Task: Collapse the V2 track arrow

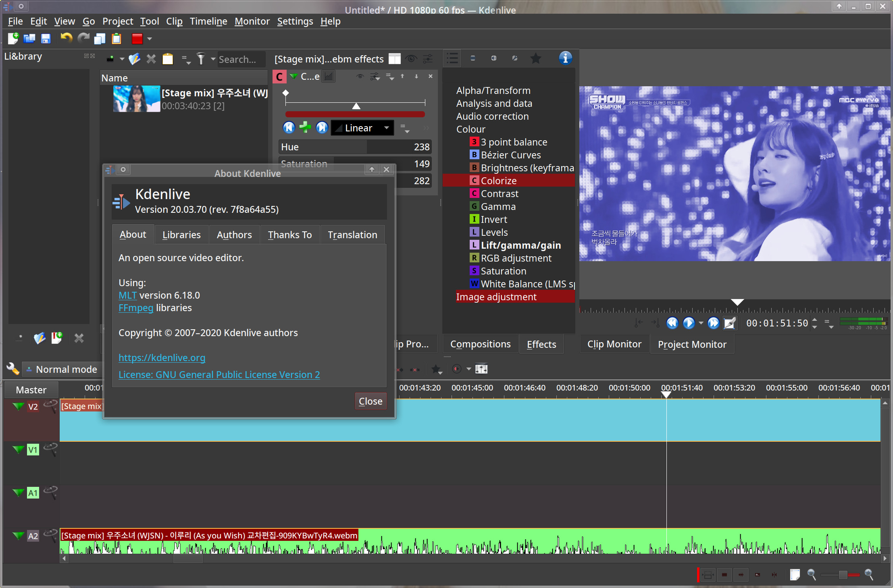Action: [x=18, y=406]
